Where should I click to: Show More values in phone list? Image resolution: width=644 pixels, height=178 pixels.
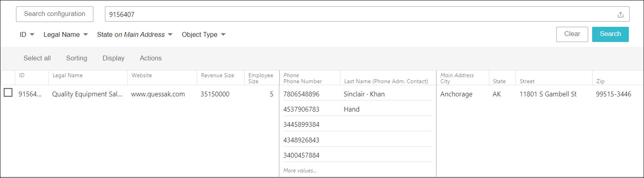click(300, 170)
